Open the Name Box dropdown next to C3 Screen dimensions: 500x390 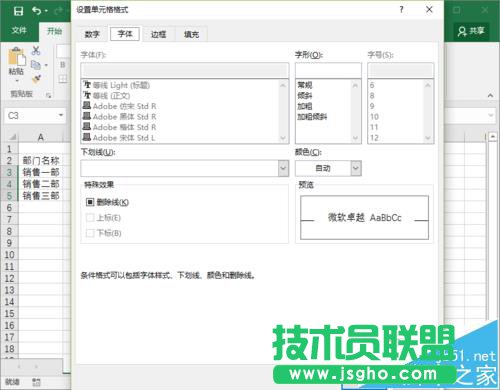[x=61, y=115]
